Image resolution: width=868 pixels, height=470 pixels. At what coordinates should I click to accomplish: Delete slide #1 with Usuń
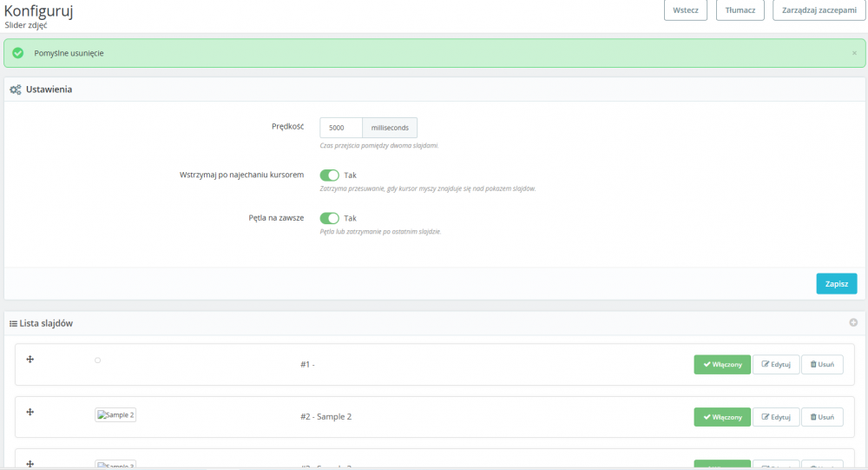tap(822, 364)
